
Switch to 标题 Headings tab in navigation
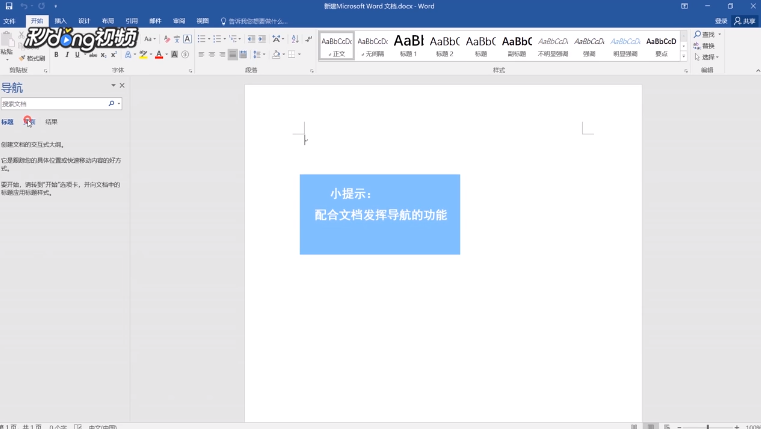click(7, 122)
